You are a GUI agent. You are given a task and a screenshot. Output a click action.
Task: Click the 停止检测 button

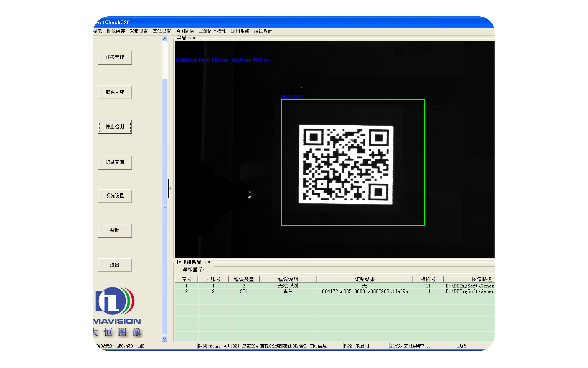point(115,127)
